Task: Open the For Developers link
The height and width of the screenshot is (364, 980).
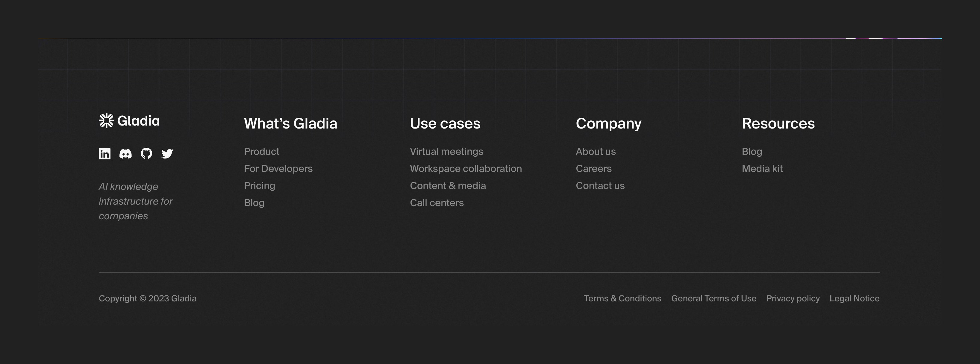Action: point(278,169)
